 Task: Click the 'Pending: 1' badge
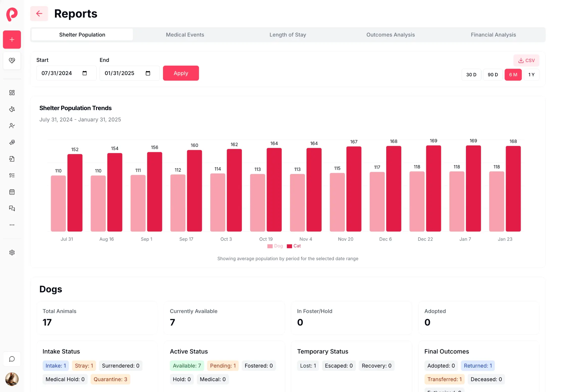[223, 366]
